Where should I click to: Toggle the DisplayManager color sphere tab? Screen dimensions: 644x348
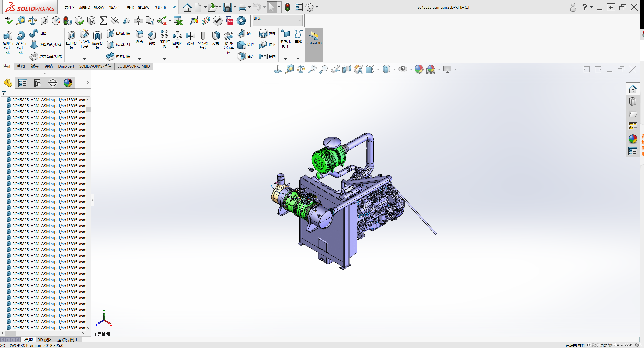click(x=68, y=83)
